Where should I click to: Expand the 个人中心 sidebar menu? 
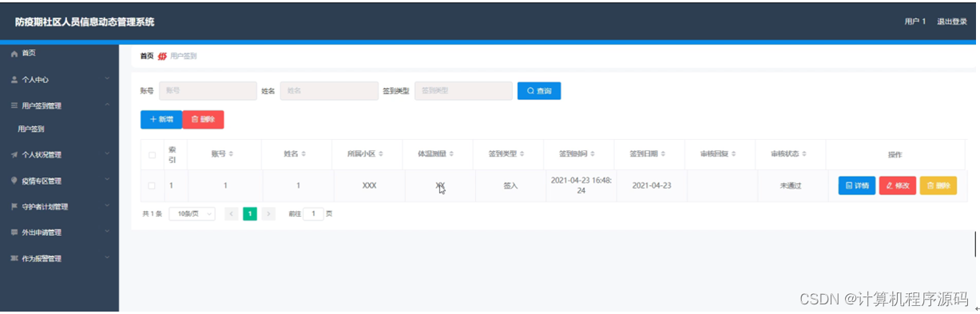[x=107, y=79]
